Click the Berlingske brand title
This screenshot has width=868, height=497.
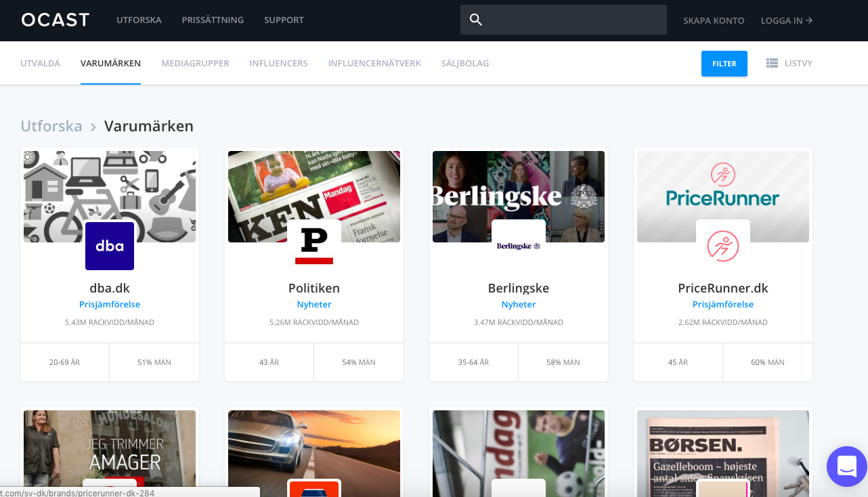[x=519, y=288]
